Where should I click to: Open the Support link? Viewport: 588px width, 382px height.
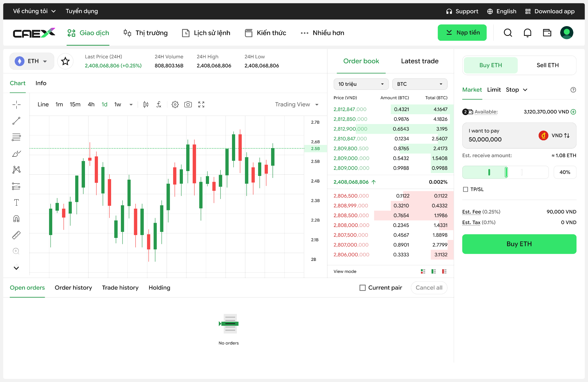[x=462, y=11]
